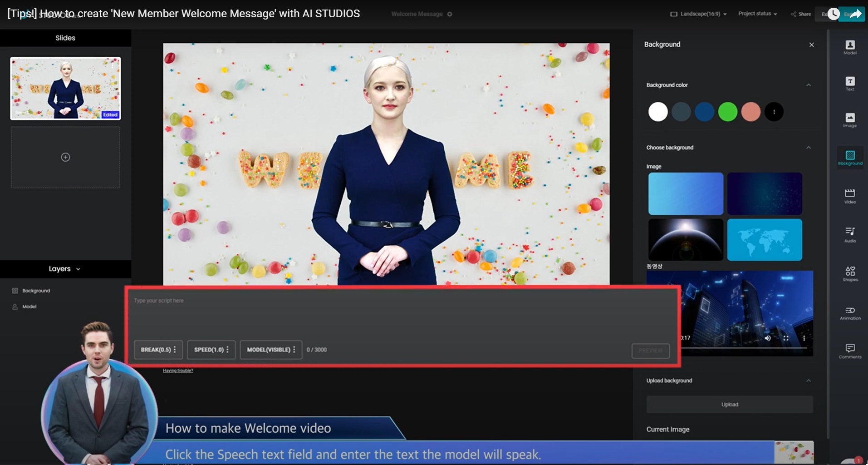This screenshot has width=868, height=465.
Task: Click the PREVIEW button in script box
Action: (650, 351)
